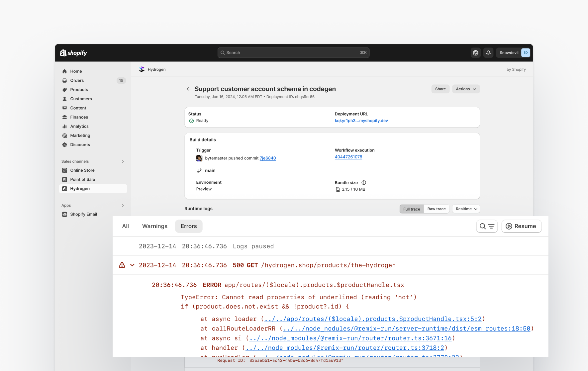588x371 pixels.
Task: Click the Online Store icon
Action: point(64,170)
